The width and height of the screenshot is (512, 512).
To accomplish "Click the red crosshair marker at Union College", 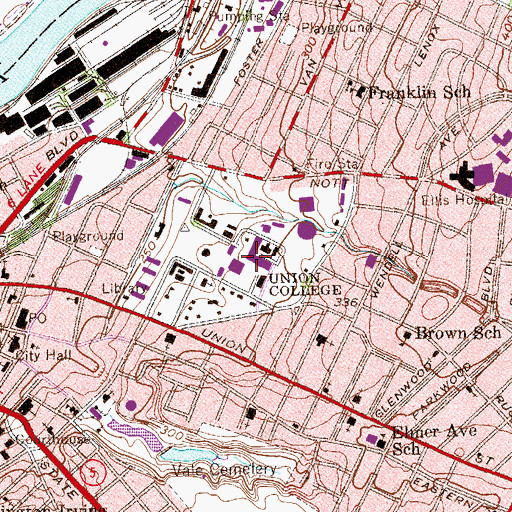I will (x=256, y=256).
